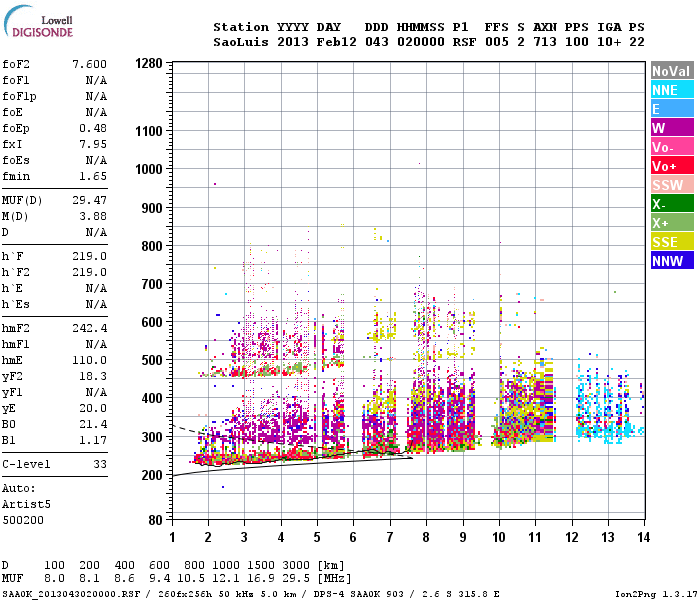Screen dimensions: 700x600
Task: Click the C-level value 33
Action: (x=100, y=464)
